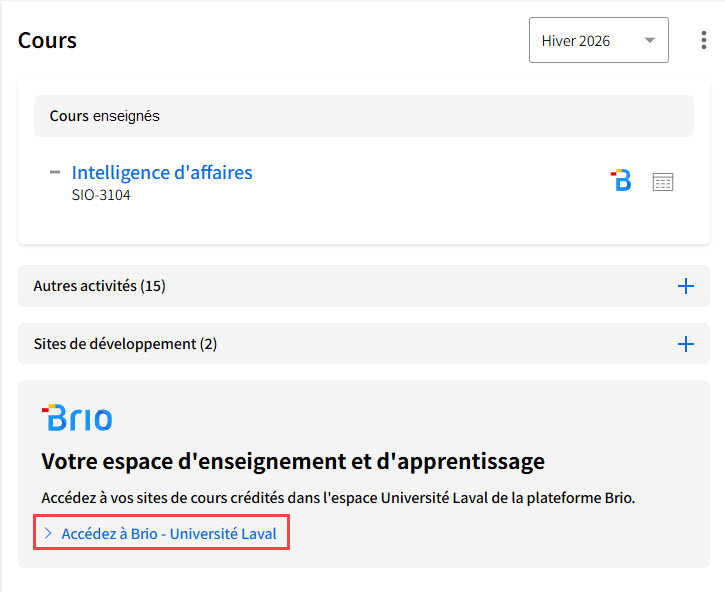Open the Intelligence d'affaires course link
This screenshot has height=592, width=725.
[x=162, y=172]
